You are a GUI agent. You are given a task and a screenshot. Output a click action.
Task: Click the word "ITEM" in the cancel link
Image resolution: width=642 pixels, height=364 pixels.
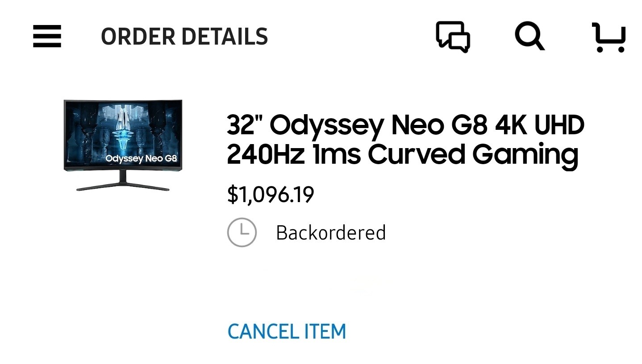click(x=325, y=331)
